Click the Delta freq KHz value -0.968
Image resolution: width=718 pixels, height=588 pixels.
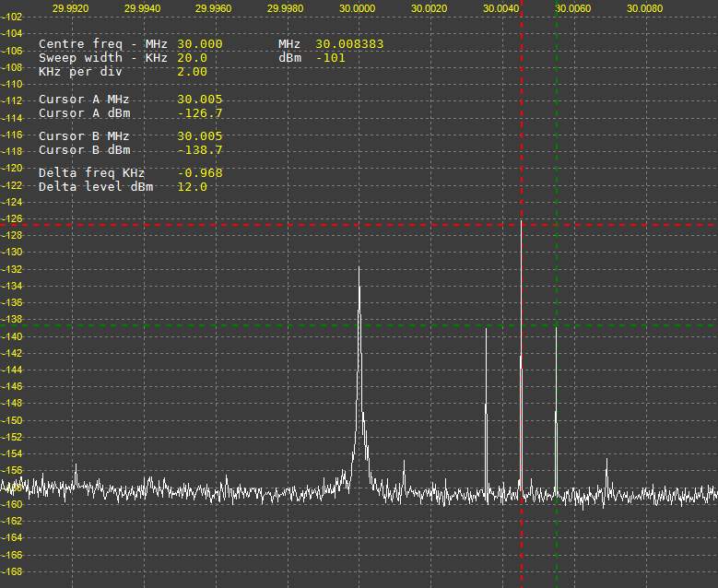[200, 172]
